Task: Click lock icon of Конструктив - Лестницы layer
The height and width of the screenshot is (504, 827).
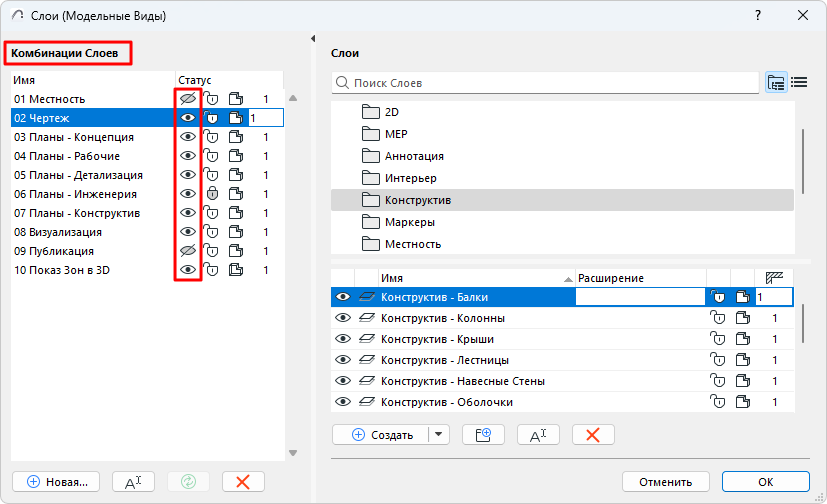Action: [716, 360]
